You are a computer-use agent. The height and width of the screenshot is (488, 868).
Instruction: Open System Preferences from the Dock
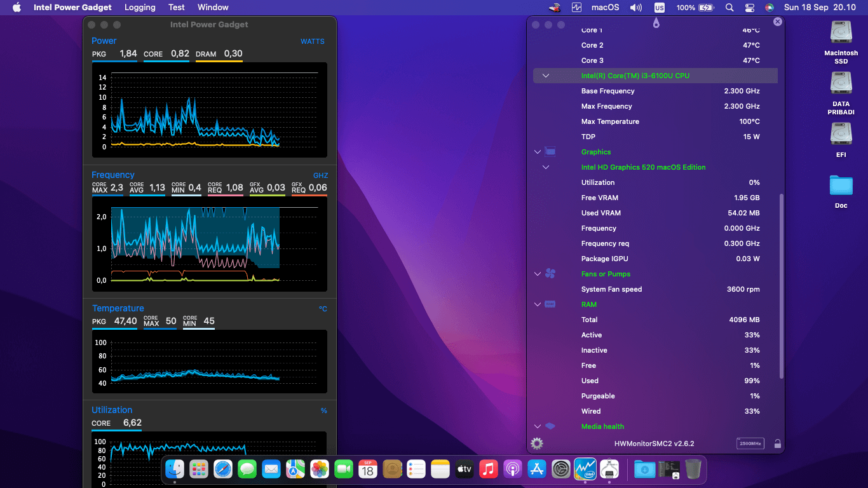coord(561,470)
